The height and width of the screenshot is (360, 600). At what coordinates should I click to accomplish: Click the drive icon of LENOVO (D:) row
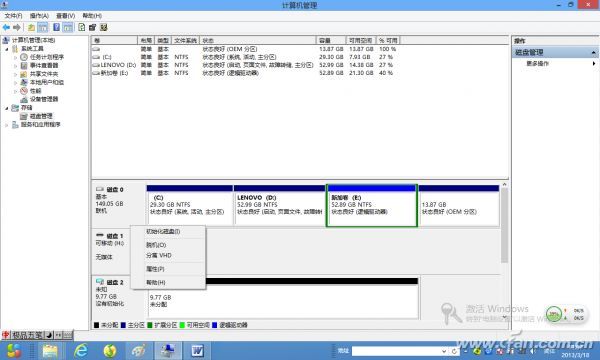96,65
